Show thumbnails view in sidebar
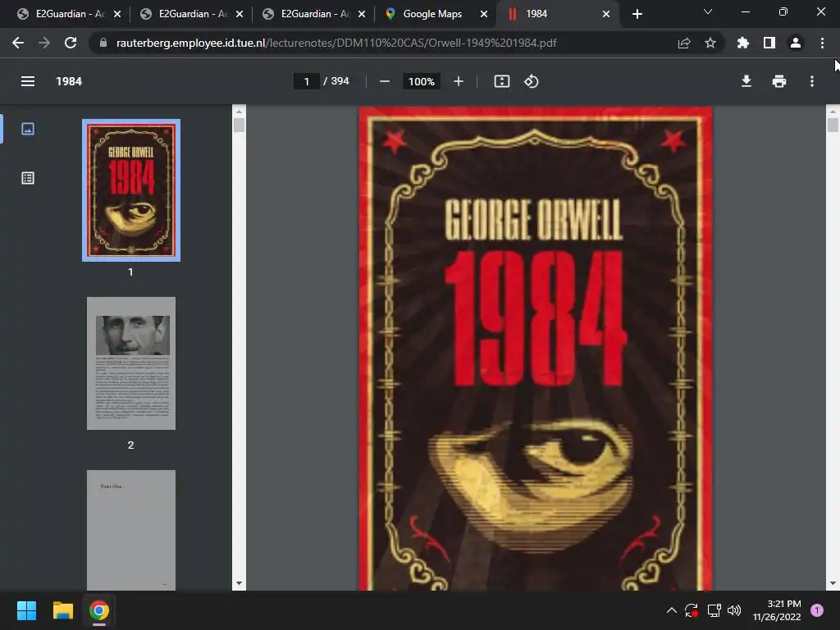This screenshot has width=840, height=630. point(28,129)
